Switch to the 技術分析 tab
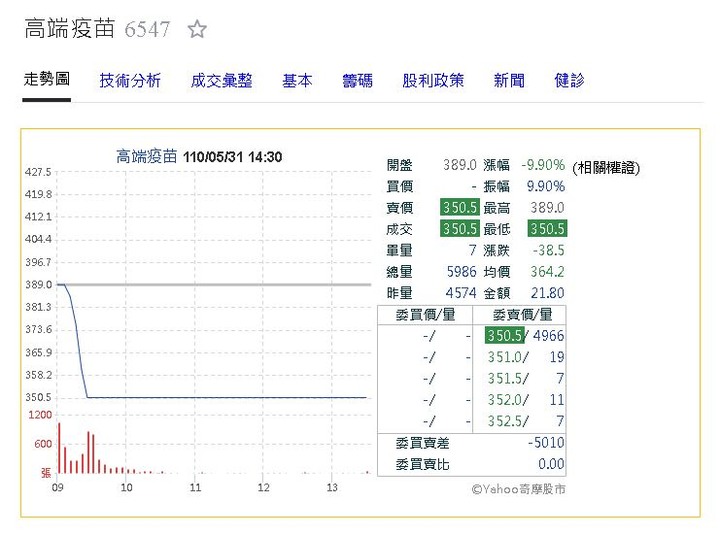The height and width of the screenshot is (535, 720). (130, 81)
